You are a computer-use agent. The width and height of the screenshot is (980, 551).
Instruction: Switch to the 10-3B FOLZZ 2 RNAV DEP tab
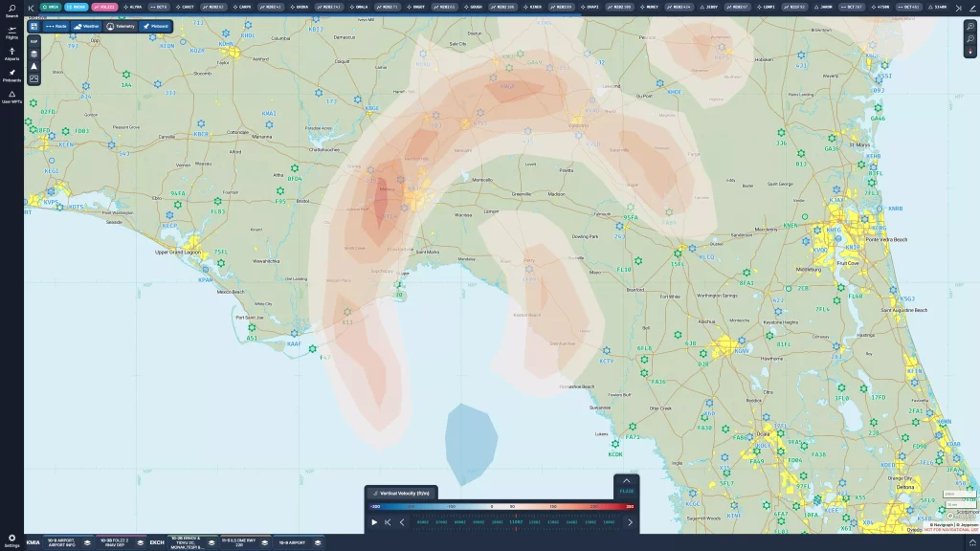[113, 541]
